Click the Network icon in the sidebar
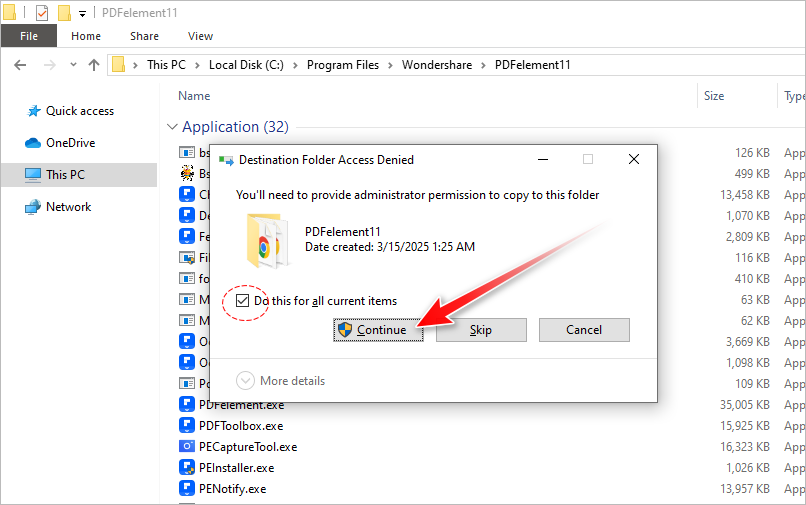Image resolution: width=806 pixels, height=505 pixels. pos(33,207)
